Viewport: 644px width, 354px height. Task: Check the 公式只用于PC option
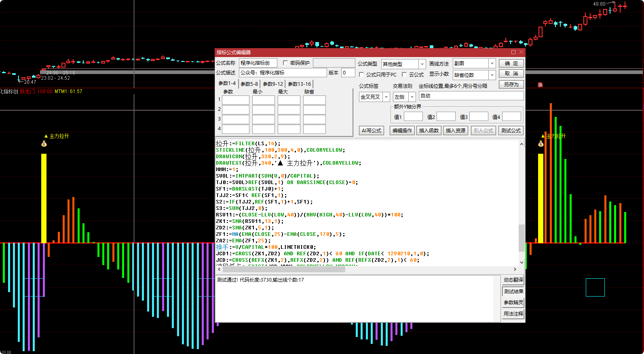(361, 74)
